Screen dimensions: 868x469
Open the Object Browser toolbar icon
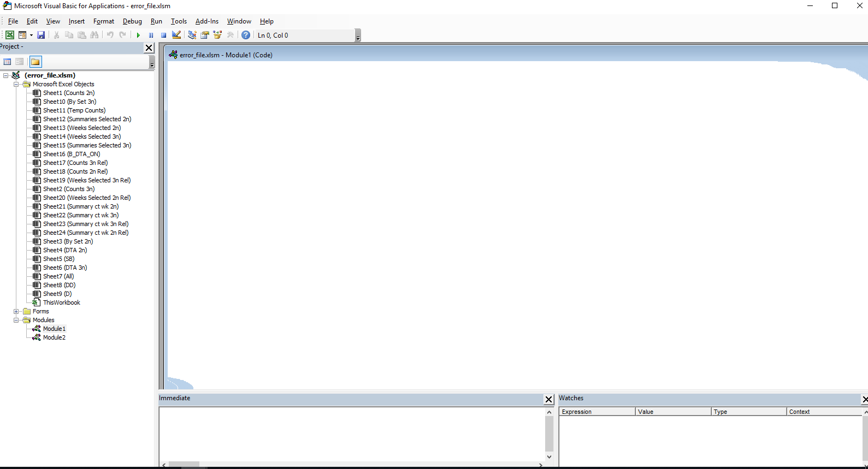(x=217, y=35)
